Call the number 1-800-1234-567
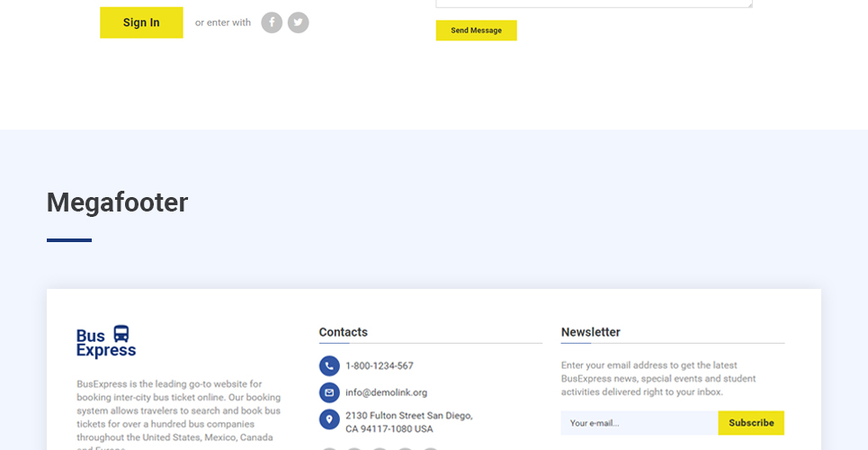This screenshot has width=868, height=450. click(x=380, y=365)
